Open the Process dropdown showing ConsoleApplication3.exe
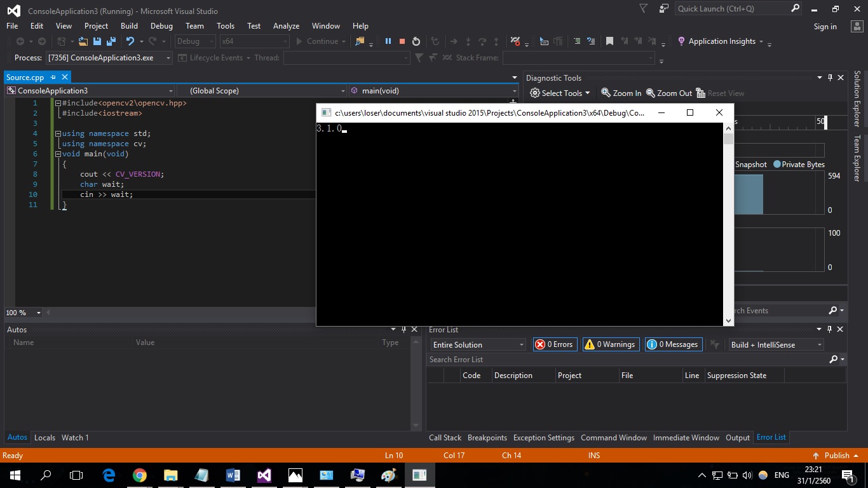868x488 pixels. tap(109, 58)
